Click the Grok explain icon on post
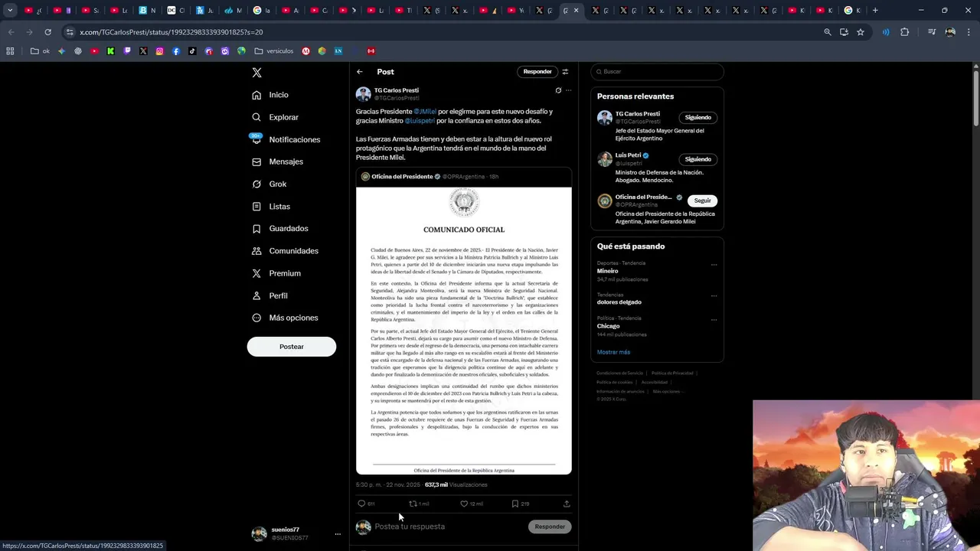The height and width of the screenshot is (551, 980). [558, 90]
